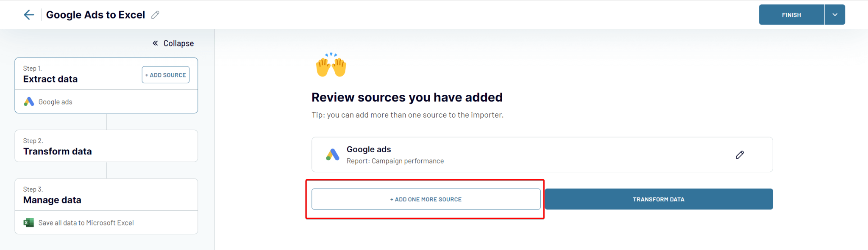
Task: Click the 'Review sources you have added' heading
Action: pos(407,97)
